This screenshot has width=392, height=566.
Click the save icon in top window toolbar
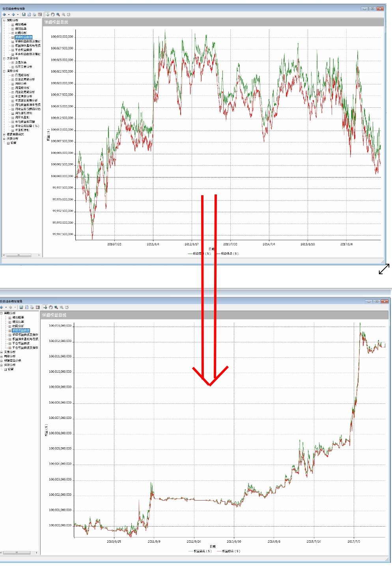(24, 15)
